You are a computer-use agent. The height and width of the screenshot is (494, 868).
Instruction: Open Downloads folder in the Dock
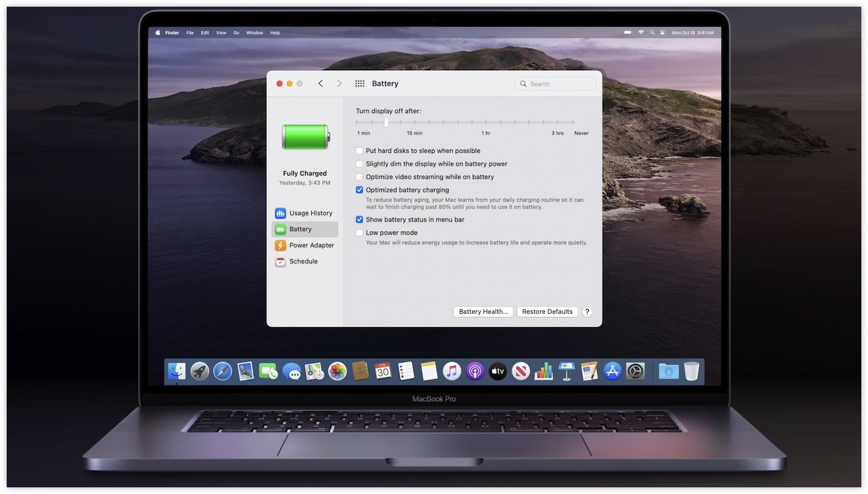[668, 371]
